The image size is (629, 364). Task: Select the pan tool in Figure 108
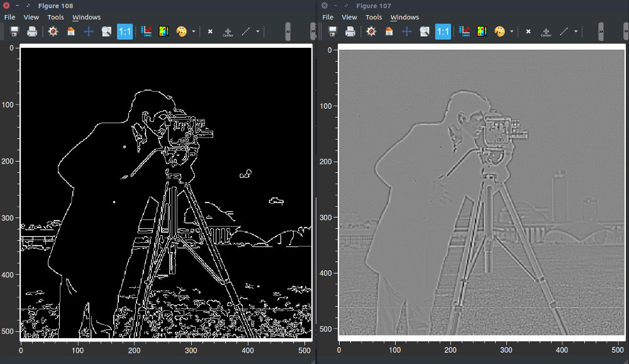(x=89, y=31)
